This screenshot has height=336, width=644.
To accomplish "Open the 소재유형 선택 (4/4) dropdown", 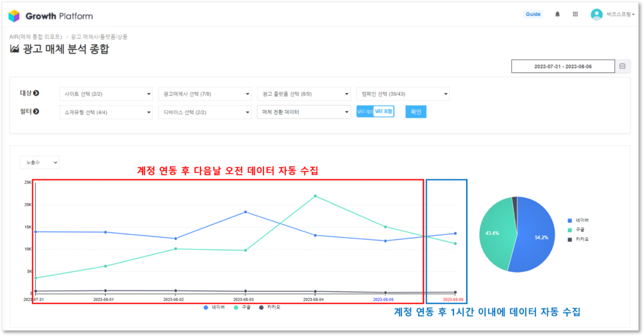I will [x=106, y=113].
